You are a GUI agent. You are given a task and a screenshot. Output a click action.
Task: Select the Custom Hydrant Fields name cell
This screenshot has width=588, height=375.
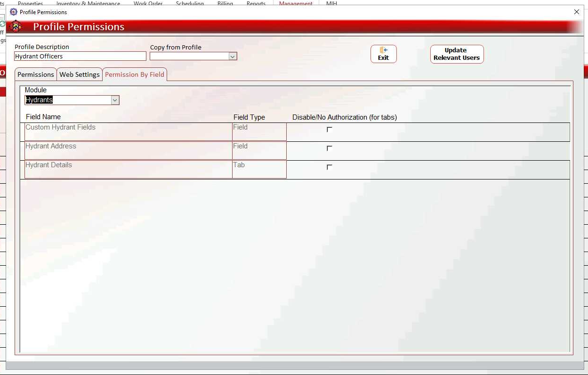pos(127,131)
